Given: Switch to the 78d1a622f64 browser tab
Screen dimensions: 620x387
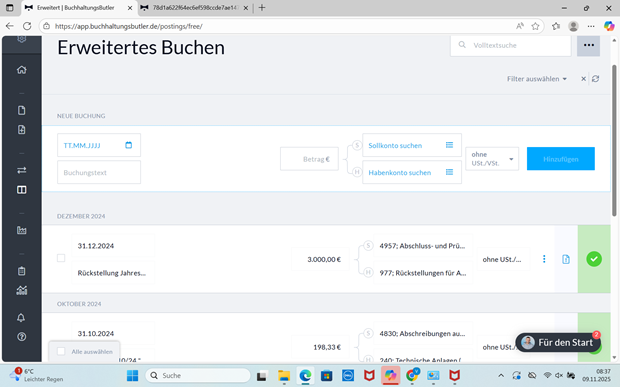Looking at the screenshot, I should pyautogui.click(x=195, y=8).
